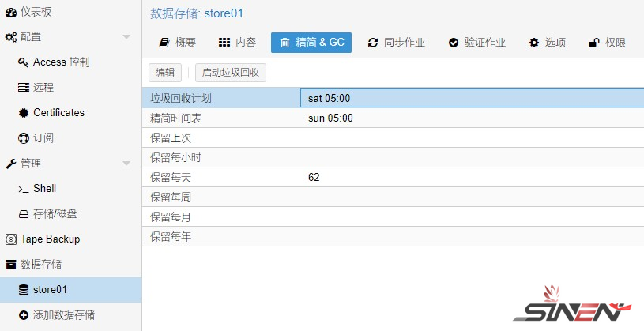Open Shell in the sidebar
Screen dimensions: 644x331
coord(70,189)
